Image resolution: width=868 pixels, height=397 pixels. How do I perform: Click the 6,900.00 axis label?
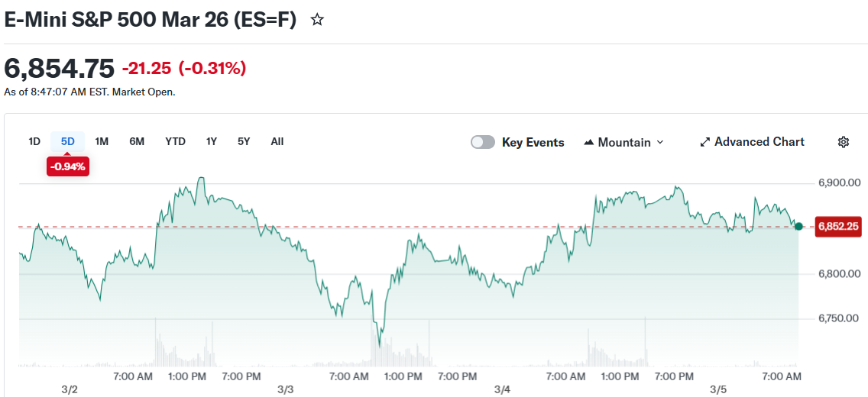839,183
